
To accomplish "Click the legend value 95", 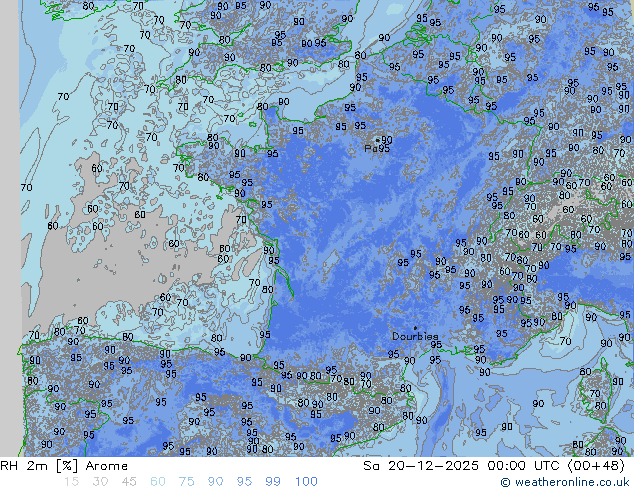I will click(244, 482).
